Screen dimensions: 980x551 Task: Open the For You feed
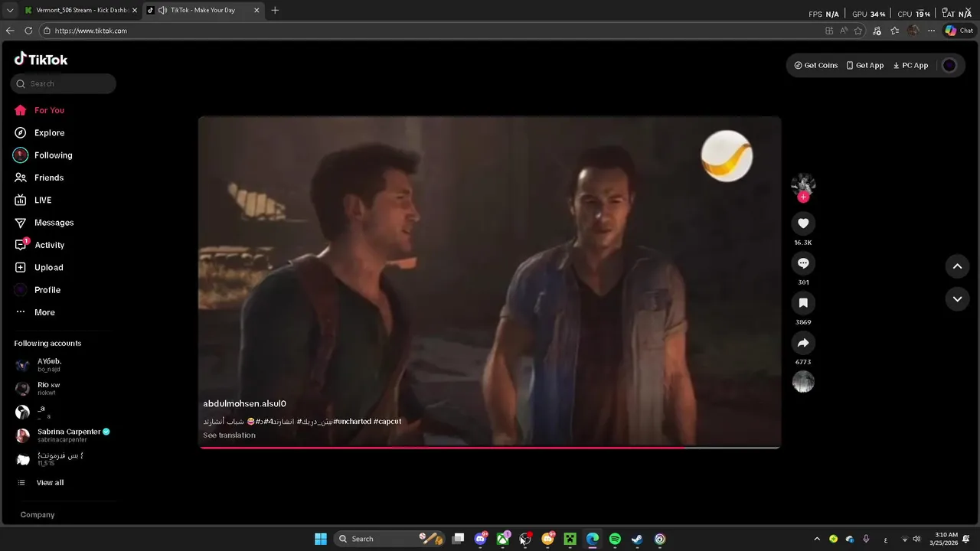(x=39, y=110)
